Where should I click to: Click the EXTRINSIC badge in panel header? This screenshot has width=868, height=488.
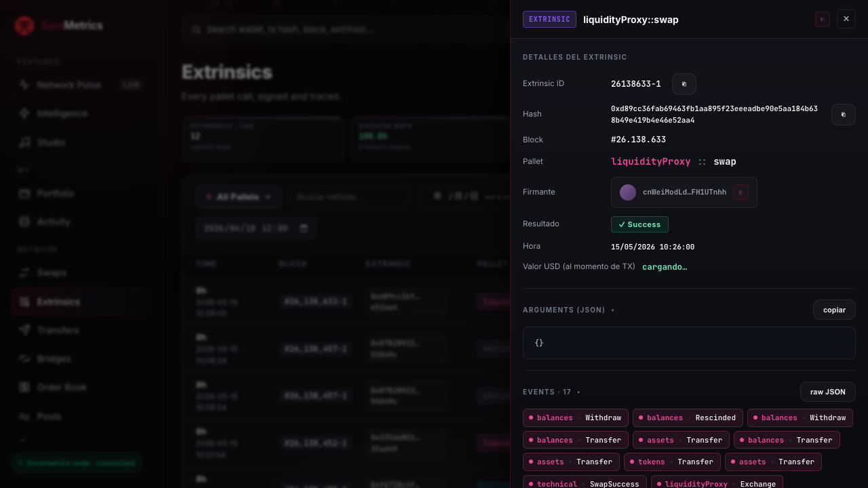pos(549,19)
